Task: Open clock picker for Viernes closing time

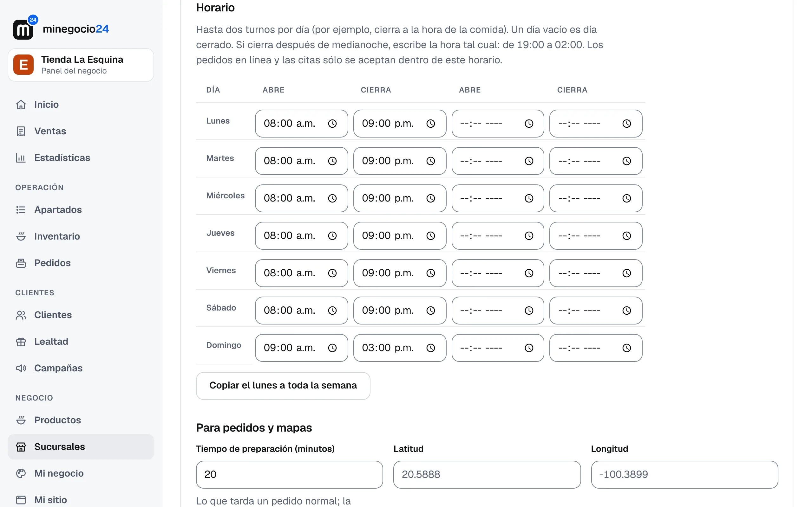Action: [430, 273]
